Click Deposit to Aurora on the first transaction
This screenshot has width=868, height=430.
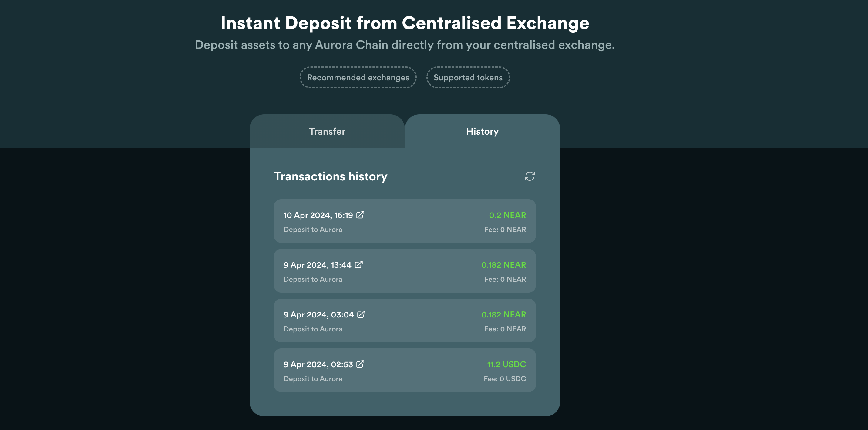tap(313, 230)
